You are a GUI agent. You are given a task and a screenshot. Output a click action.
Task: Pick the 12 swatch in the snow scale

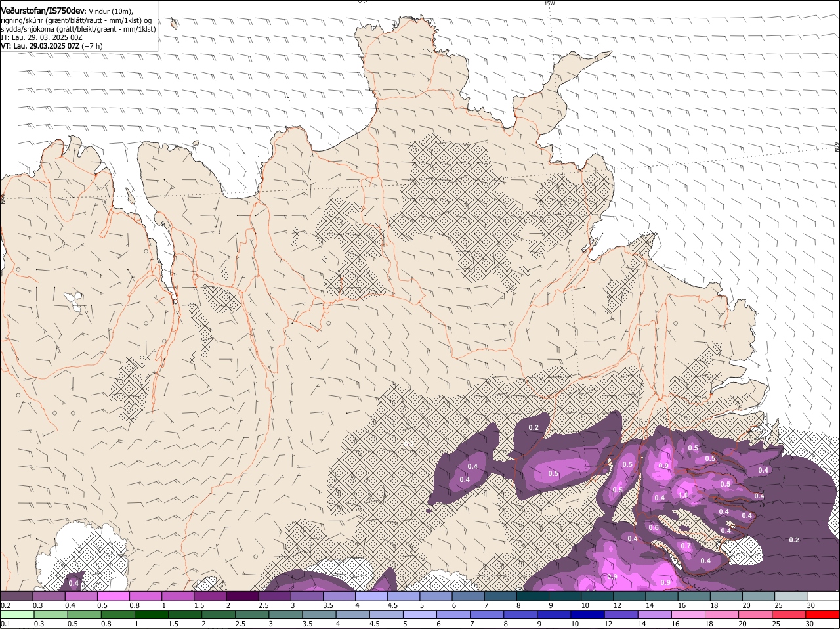[629, 596]
